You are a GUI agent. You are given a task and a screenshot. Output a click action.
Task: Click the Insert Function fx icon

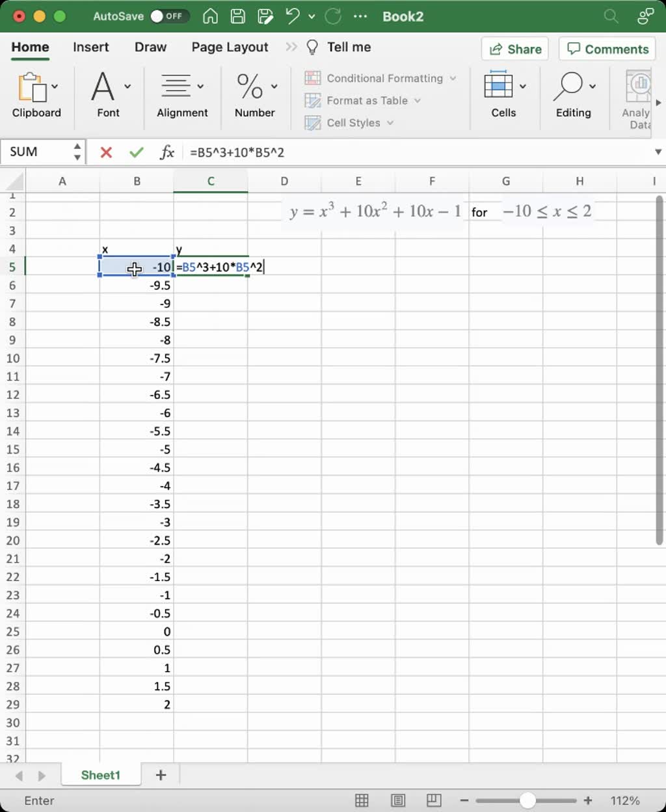click(168, 152)
